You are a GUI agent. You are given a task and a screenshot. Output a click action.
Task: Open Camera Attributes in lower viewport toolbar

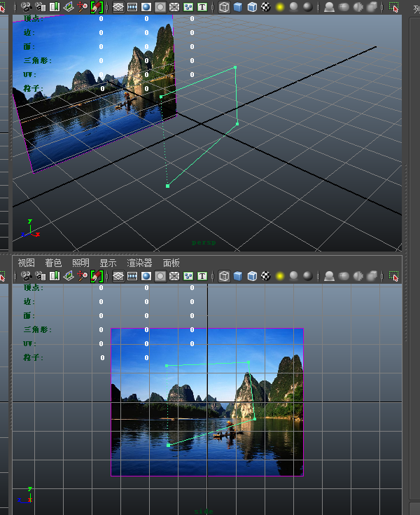(39, 276)
